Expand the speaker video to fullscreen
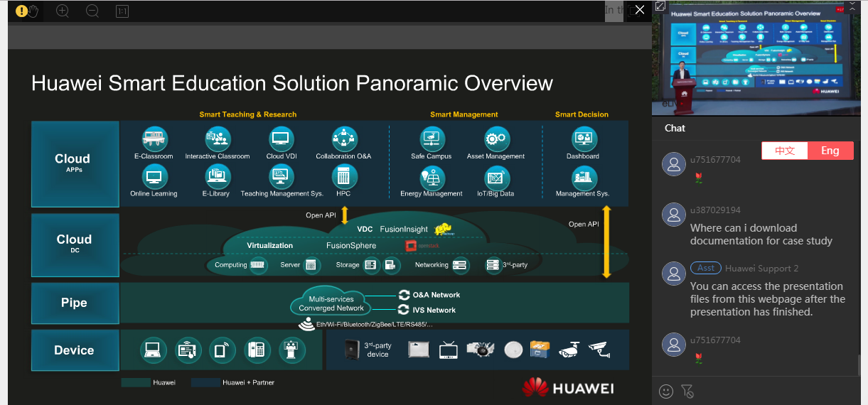Screen dimensions: 868x405 coord(660,6)
